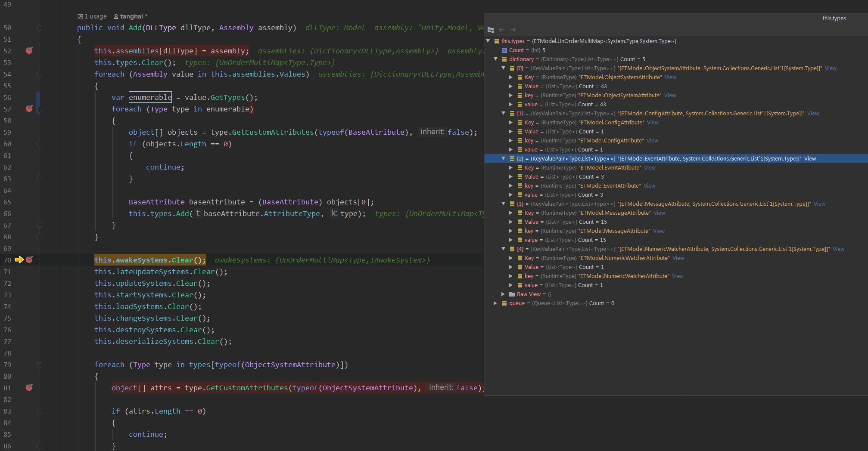Select the 'Count = {int} 5' row
Screen dimensions: 868x451
click(x=676, y=50)
